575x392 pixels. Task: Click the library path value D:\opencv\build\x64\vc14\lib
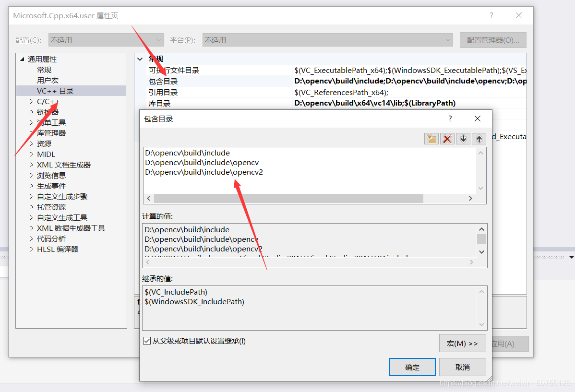point(375,103)
